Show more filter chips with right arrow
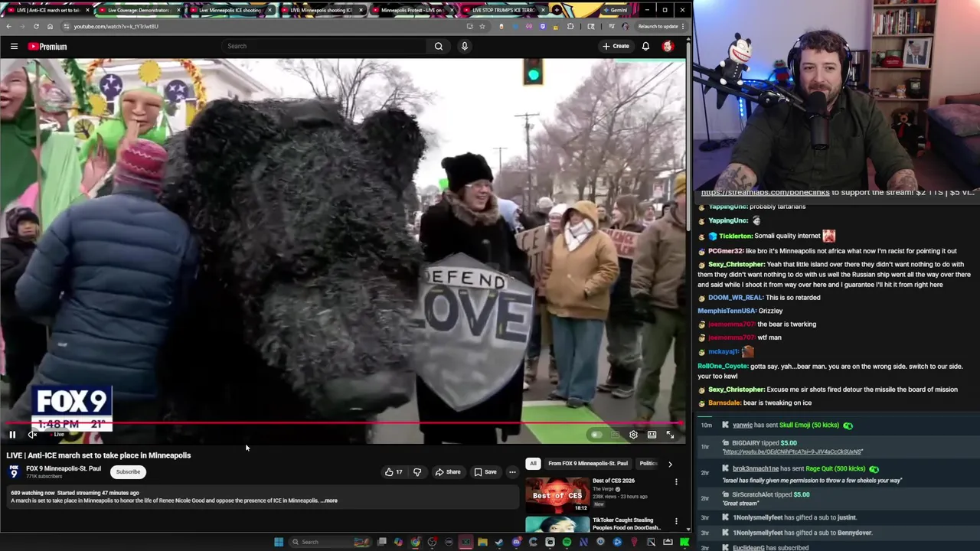The image size is (980, 551). pyautogui.click(x=670, y=464)
